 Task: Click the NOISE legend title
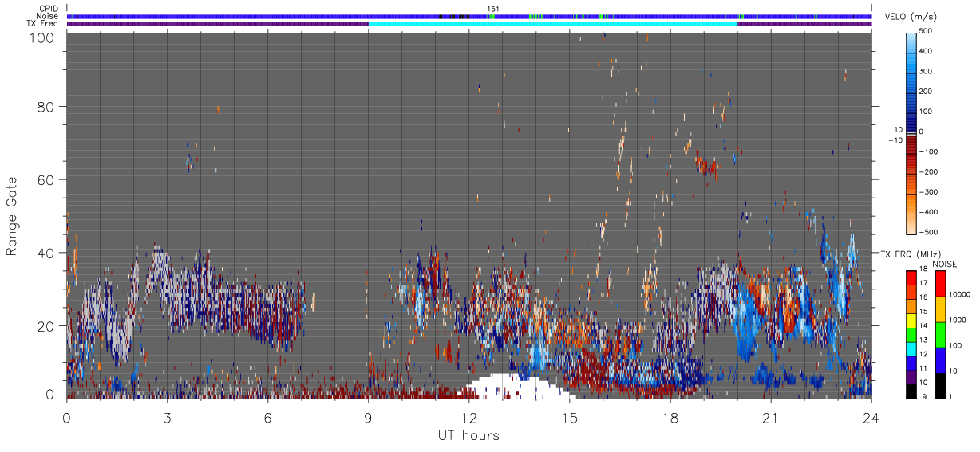tap(944, 264)
